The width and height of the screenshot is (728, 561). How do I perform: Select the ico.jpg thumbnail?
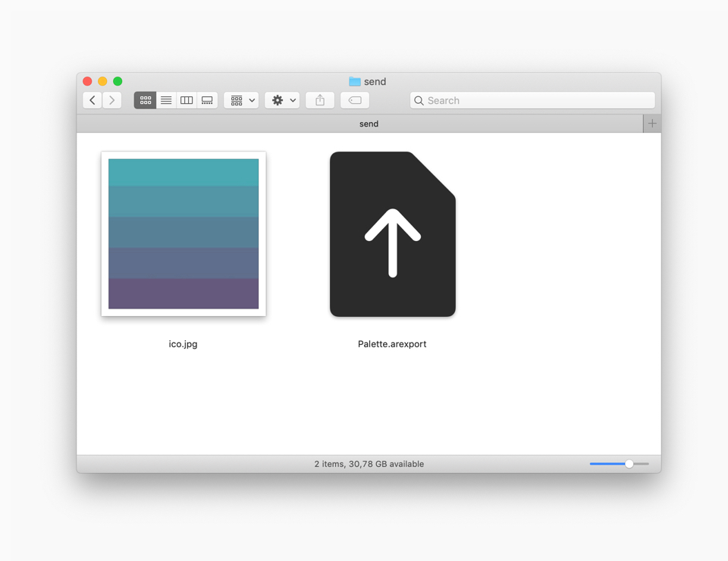(184, 233)
